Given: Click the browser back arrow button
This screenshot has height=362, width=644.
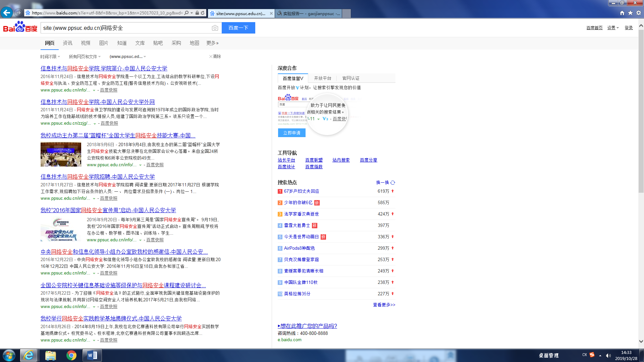Looking at the screenshot, I should tap(6, 13).
